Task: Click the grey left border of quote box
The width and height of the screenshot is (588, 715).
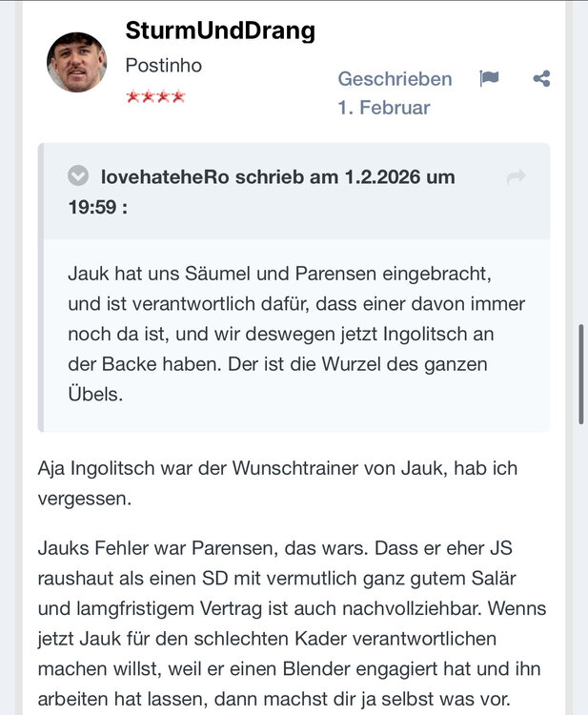Action: (x=41, y=287)
